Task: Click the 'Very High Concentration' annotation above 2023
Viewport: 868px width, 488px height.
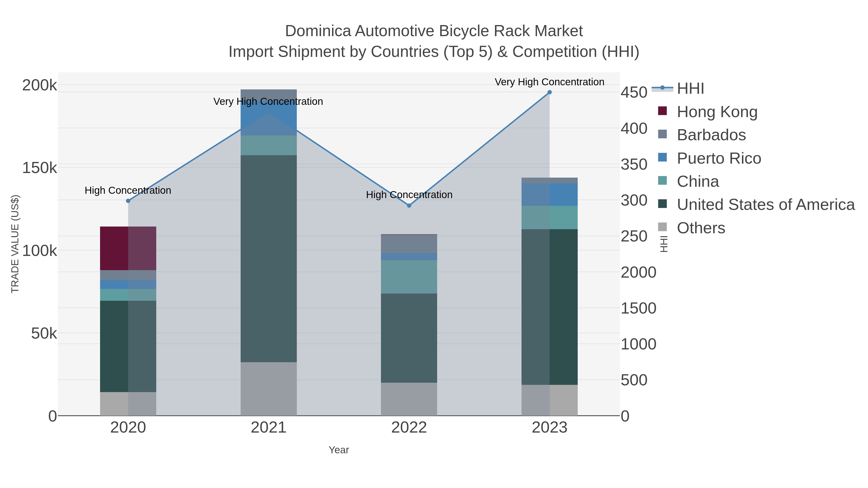Action: tap(549, 82)
